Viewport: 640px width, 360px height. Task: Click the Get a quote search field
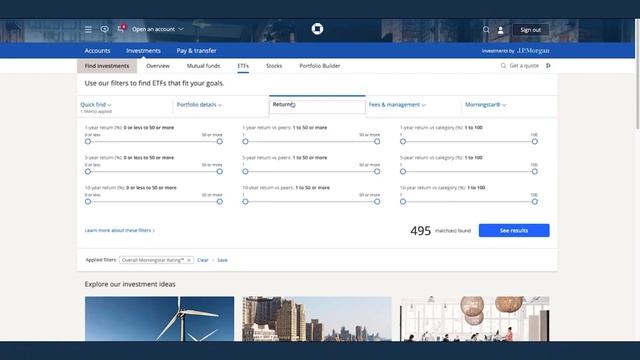[524, 65]
